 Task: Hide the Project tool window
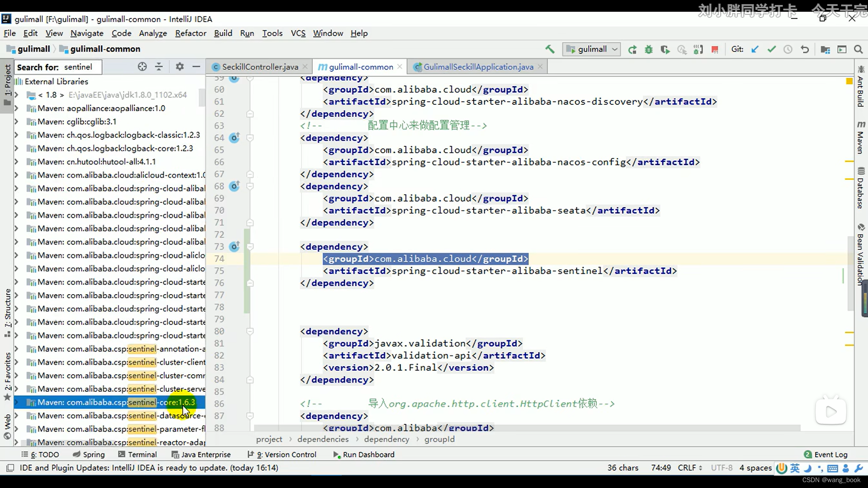pos(196,67)
